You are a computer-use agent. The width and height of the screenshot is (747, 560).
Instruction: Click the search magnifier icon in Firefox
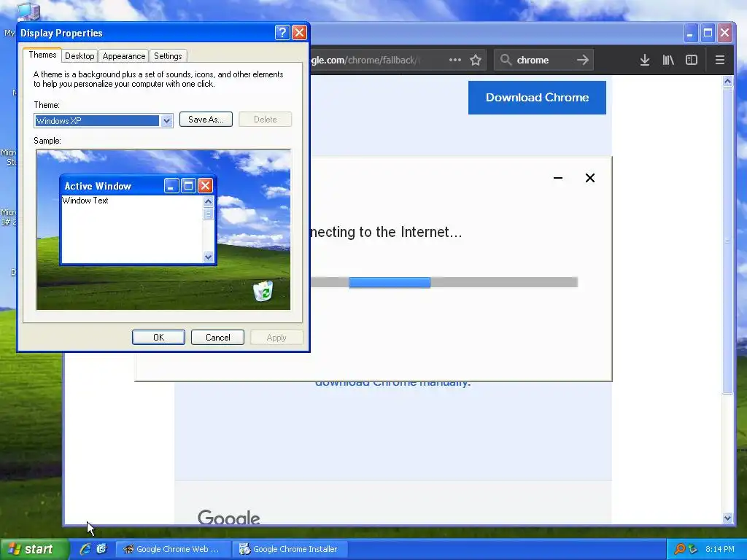(506, 60)
